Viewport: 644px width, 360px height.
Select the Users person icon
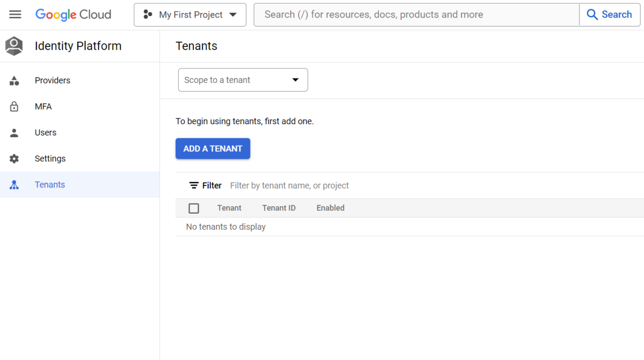(14, 132)
